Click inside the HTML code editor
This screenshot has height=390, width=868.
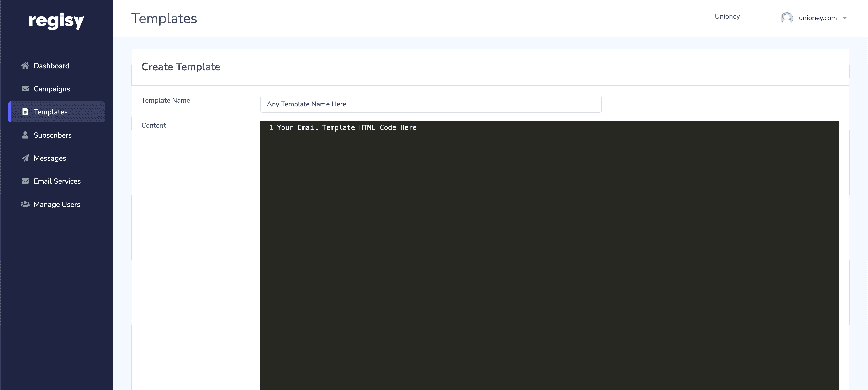[x=549, y=256]
